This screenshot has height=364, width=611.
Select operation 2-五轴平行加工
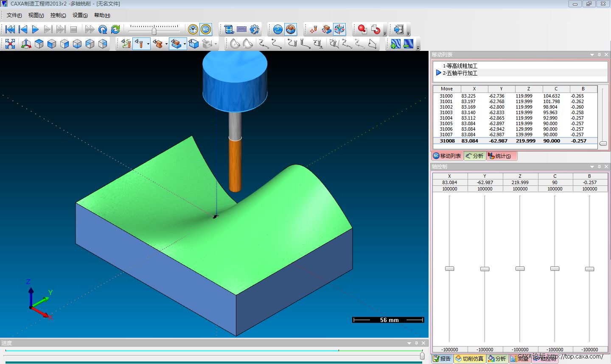pyautogui.click(x=460, y=73)
